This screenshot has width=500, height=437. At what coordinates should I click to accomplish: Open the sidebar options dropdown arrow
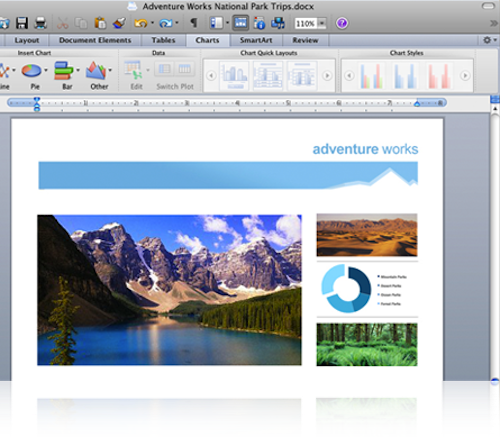(x=227, y=23)
